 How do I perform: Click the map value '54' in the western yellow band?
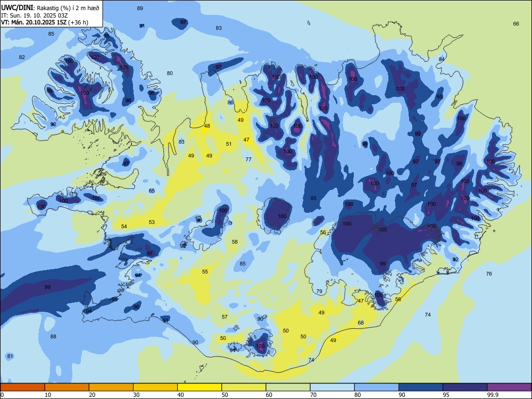124,227
